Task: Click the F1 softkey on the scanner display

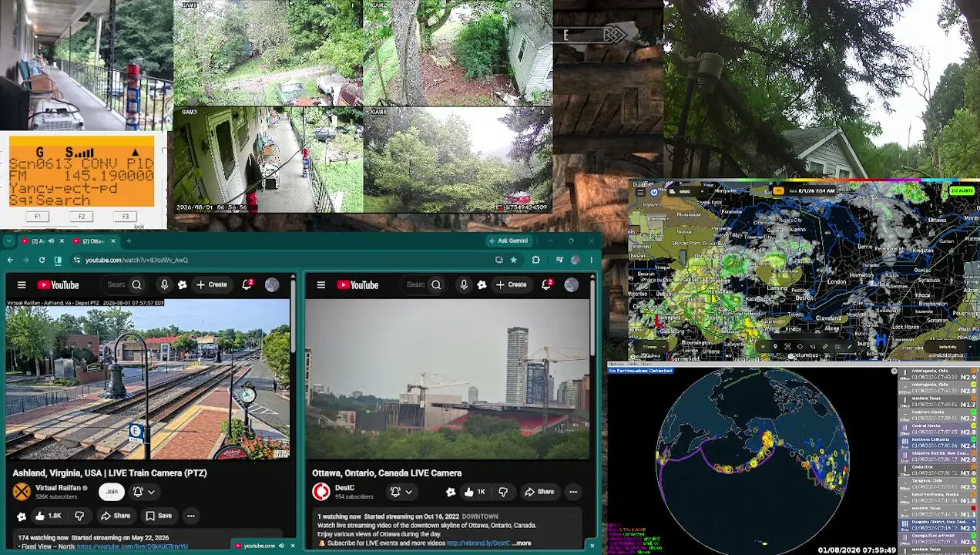Action: [37, 217]
